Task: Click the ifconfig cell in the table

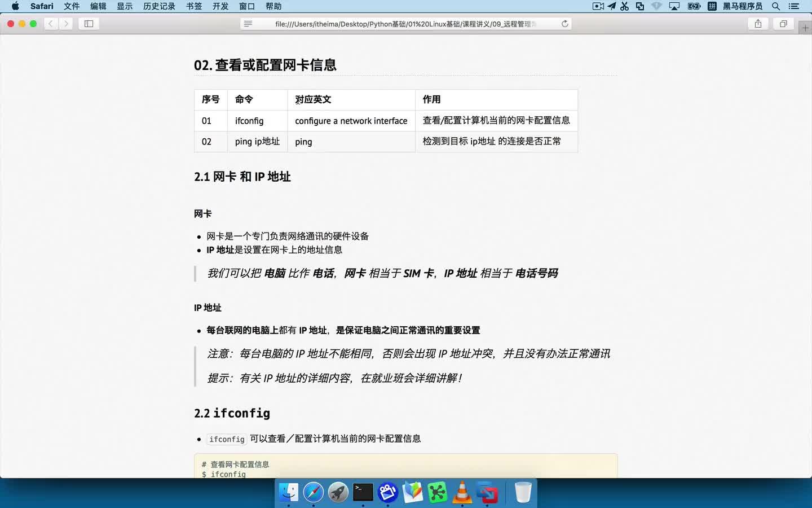Action: pyautogui.click(x=258, y=121)
